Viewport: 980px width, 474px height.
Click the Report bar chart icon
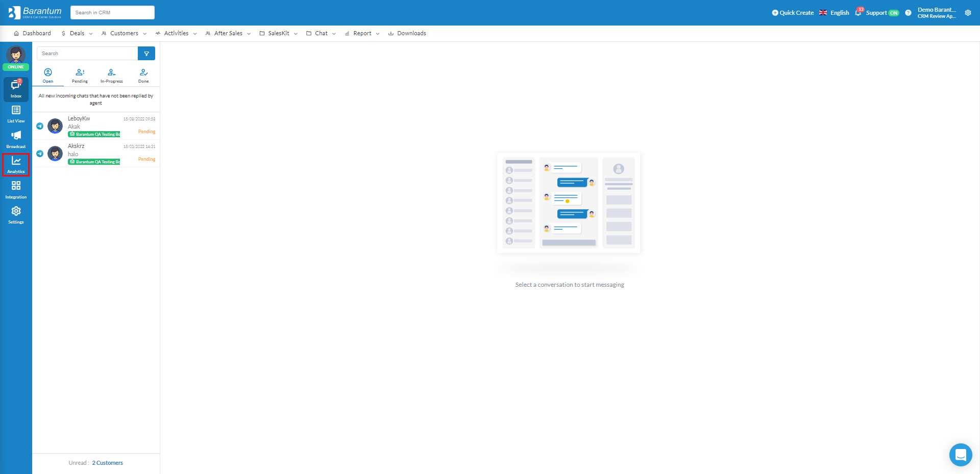point(347,33)
